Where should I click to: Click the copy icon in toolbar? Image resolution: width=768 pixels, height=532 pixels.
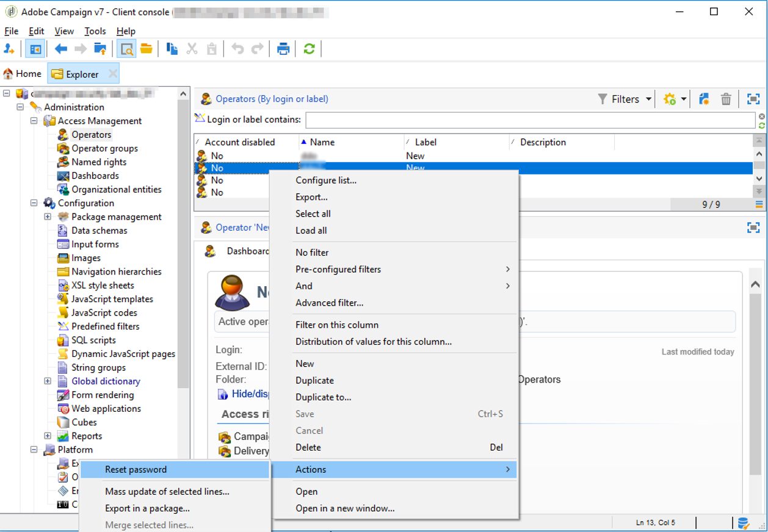pos(172,49)
